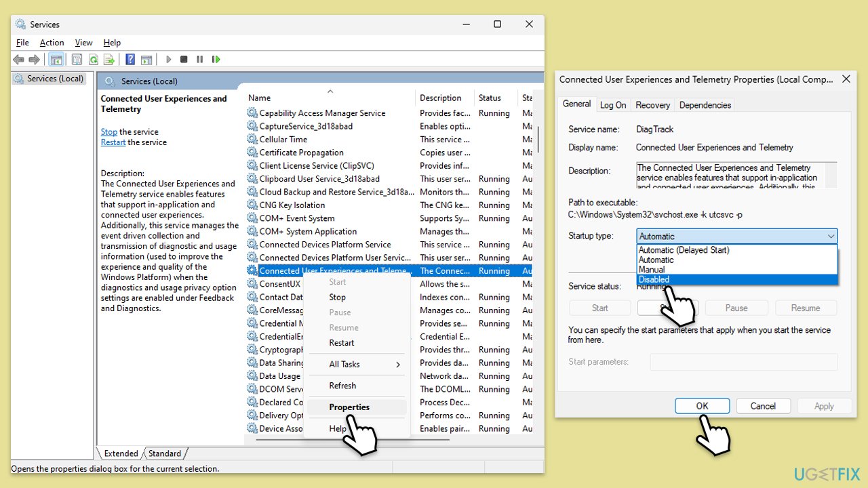
Task: Click Cancel in the Properties dialog
Action: pos(763,406)
